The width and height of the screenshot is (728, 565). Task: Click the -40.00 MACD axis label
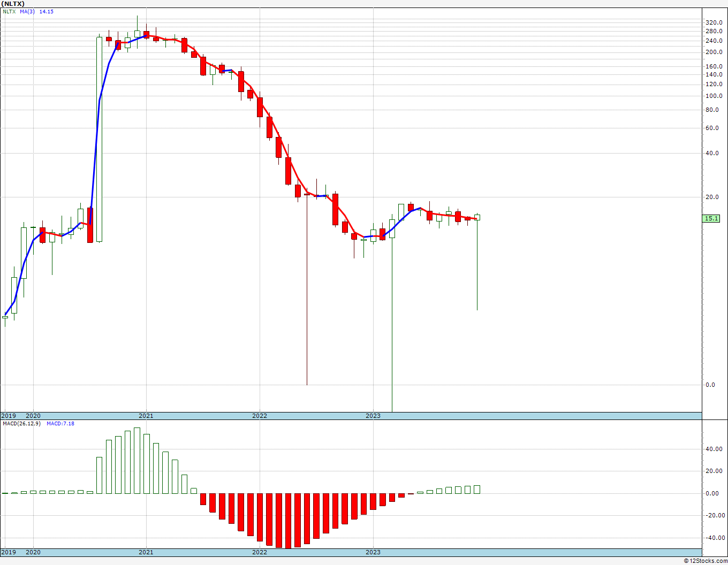coord(715,538)
